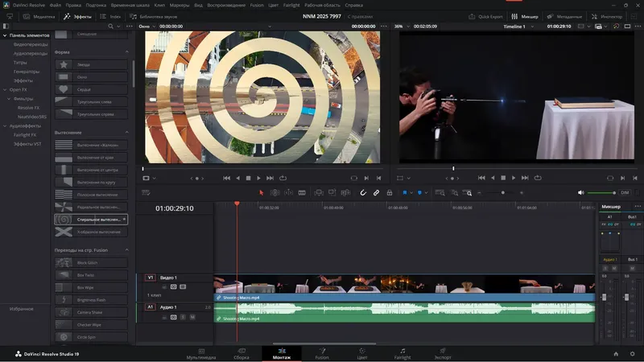Open the viewer zoom 36% dropdown

402,27
